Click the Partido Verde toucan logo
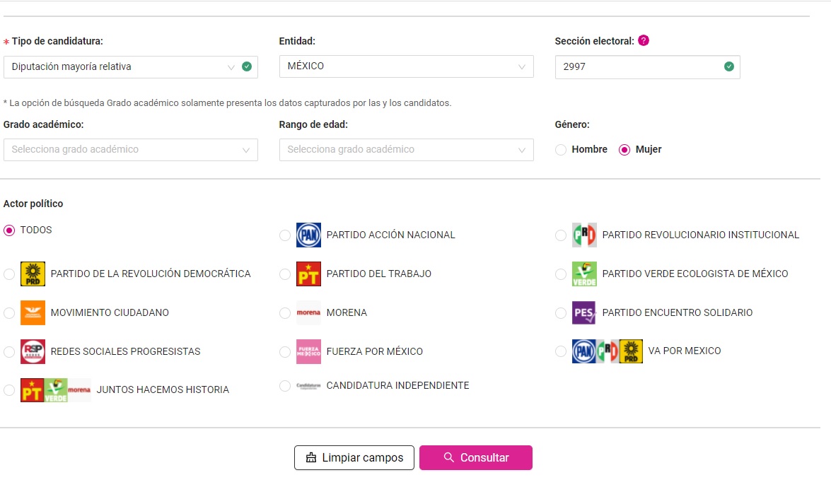This screenshot has height=504, width=831. coord(584,274)
